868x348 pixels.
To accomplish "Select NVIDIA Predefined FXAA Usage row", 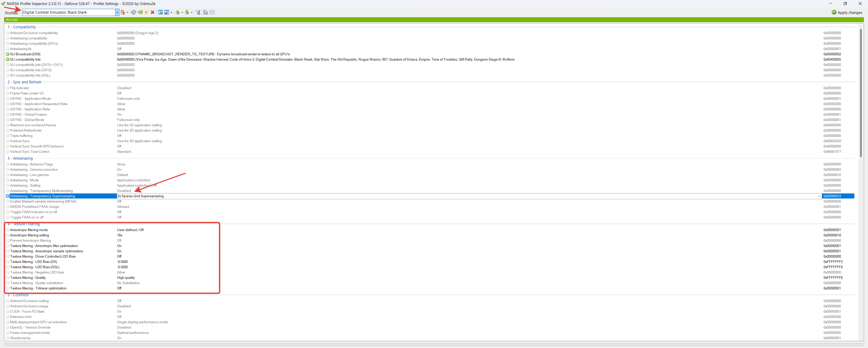I will tap(430, 207).
